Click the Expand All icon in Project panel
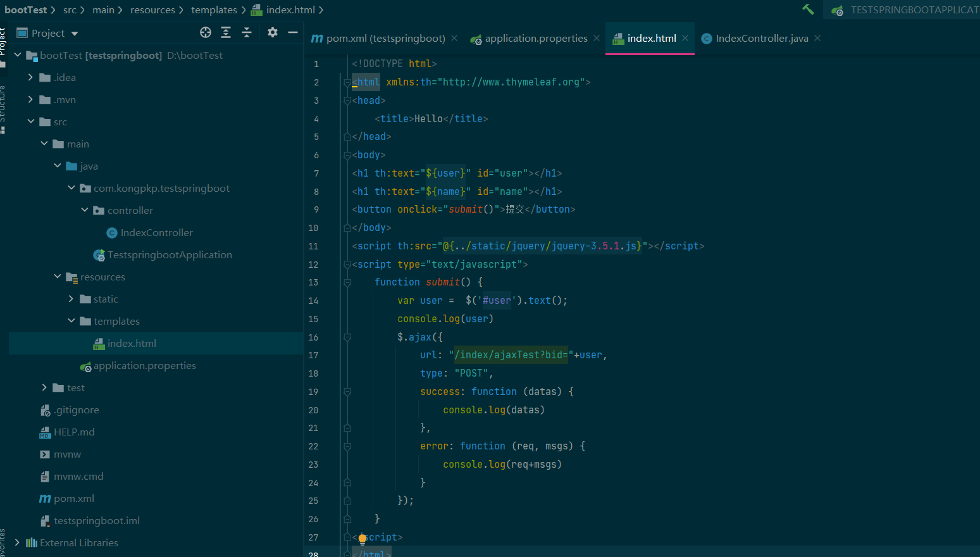The height and width of the screenshot is (557, 980). tap(226, 33)
